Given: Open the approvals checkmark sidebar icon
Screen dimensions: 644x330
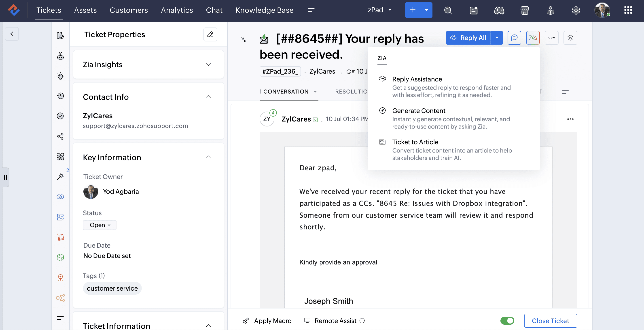Looking at the screenshot, I should pyautogui.click(x=60, y=116).
